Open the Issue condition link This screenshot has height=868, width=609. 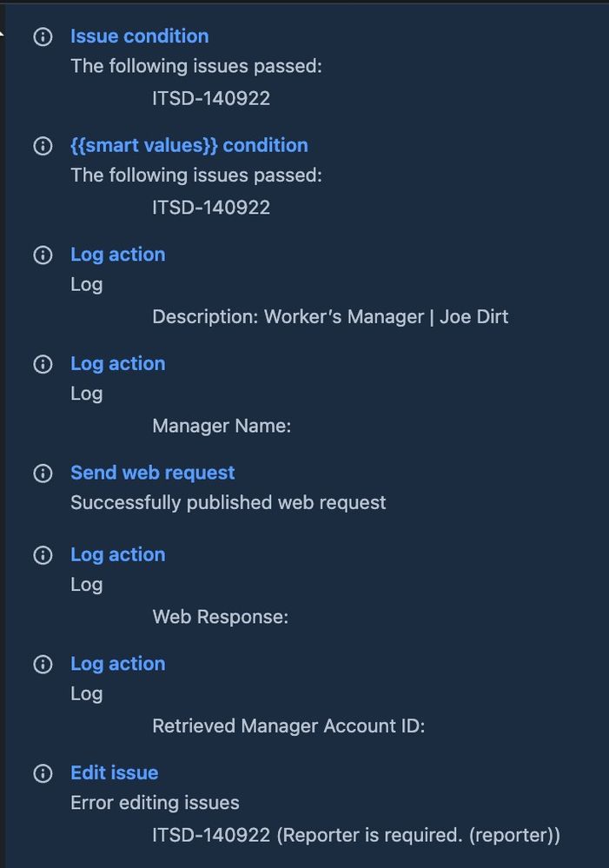(x=140, y=36)
